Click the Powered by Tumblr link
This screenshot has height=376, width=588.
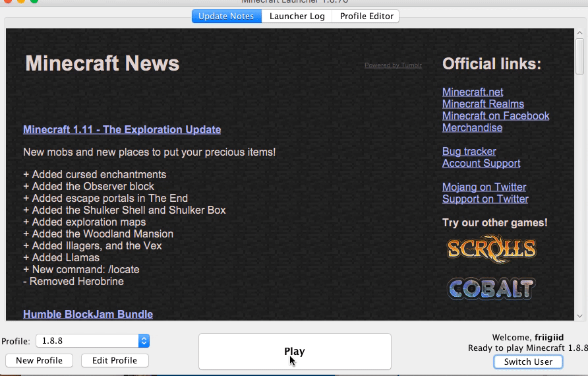coord(393,65)
